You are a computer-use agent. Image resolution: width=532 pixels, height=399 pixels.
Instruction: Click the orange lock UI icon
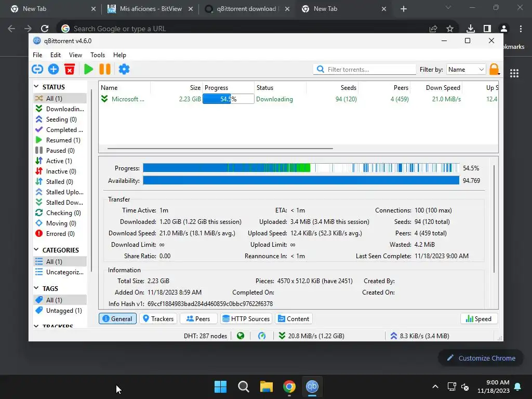click(x=494, y=69)
